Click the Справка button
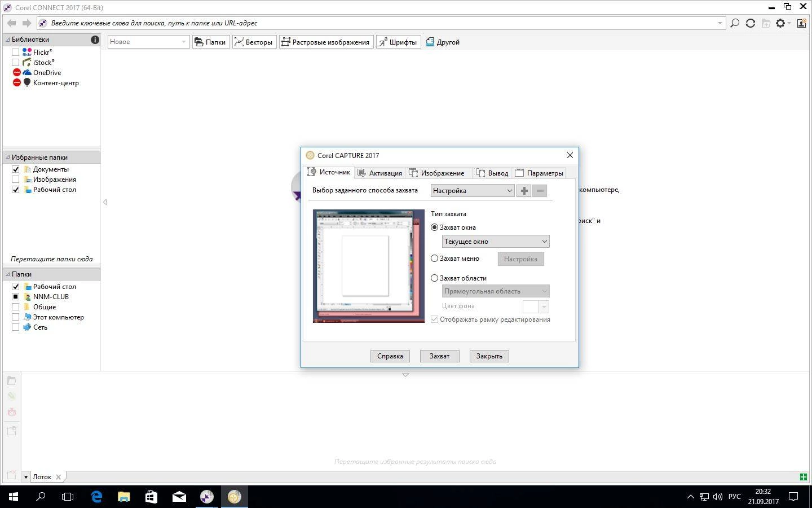Viewport: 812px width, 508px height. tap(390, 356)
